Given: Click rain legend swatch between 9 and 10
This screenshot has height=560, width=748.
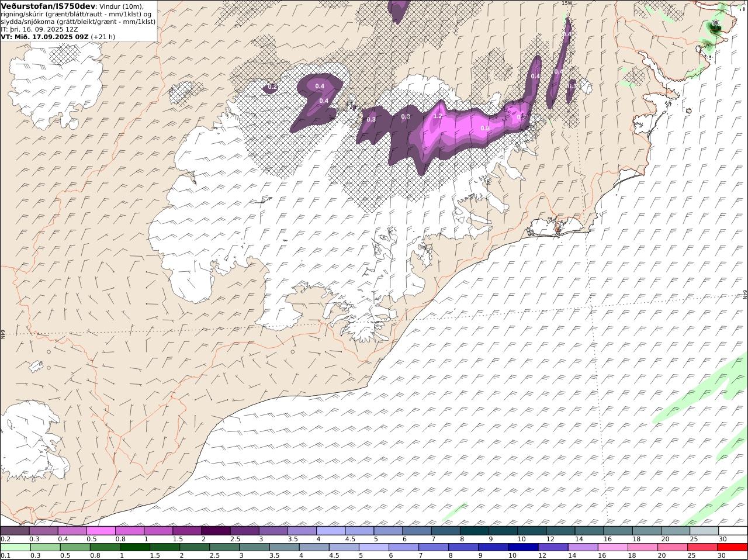Looking at the screenshot, I should pyautogui.click(x=494, y=547).
